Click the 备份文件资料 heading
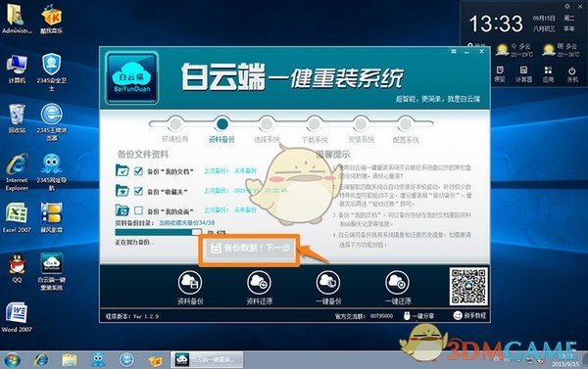Image resolution: width=588 pixels, height=369 pixels. coord(143,155)
